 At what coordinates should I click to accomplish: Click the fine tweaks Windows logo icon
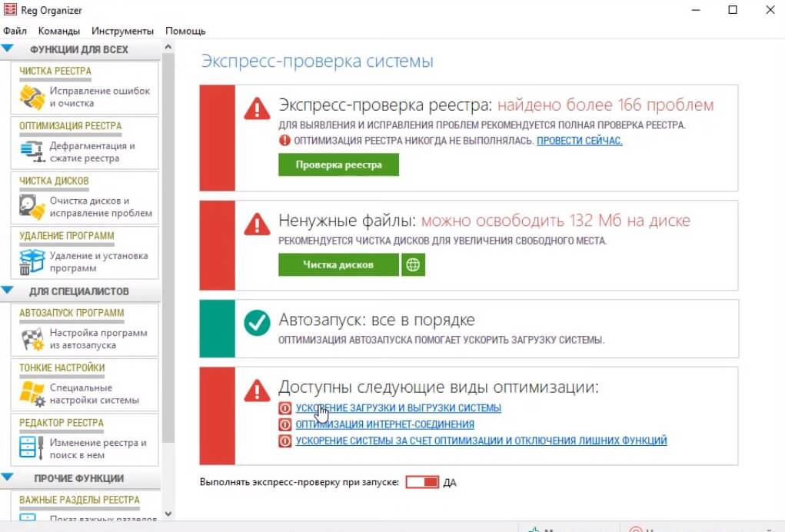(32, 394)
